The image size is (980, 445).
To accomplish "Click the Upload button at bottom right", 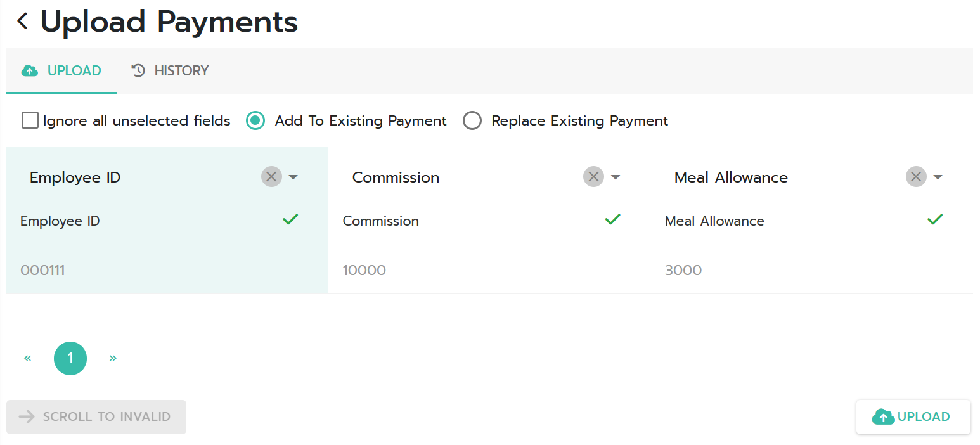I will [913, 417].
